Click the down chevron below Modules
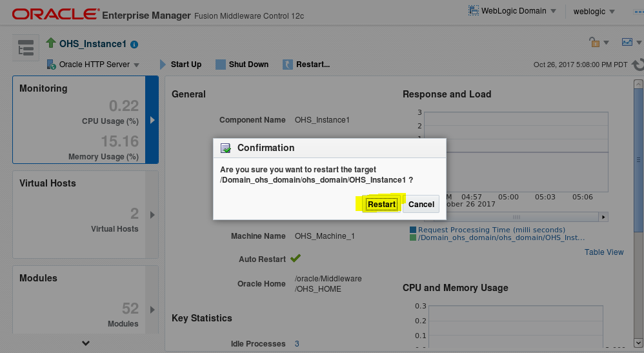 pos(85,343)
